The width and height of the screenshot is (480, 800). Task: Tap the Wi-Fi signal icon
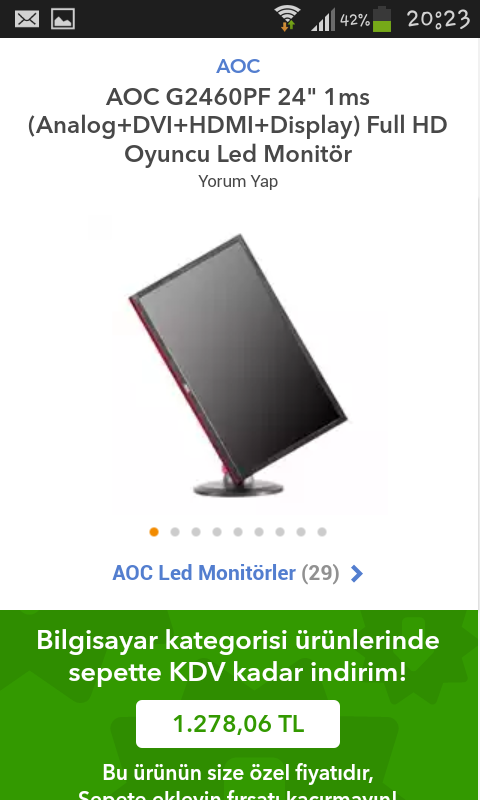pos(287,18)
